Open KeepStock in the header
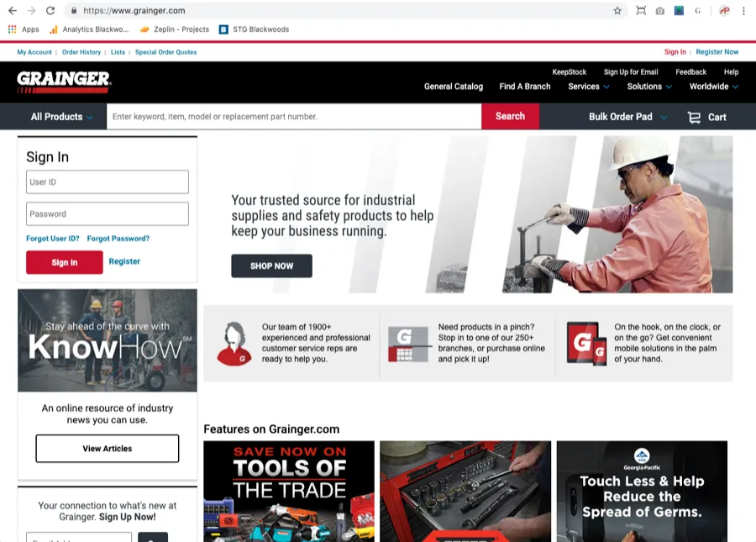Image resolution: width=756 pixels, height=542 pixels. (x=569, y=72)
